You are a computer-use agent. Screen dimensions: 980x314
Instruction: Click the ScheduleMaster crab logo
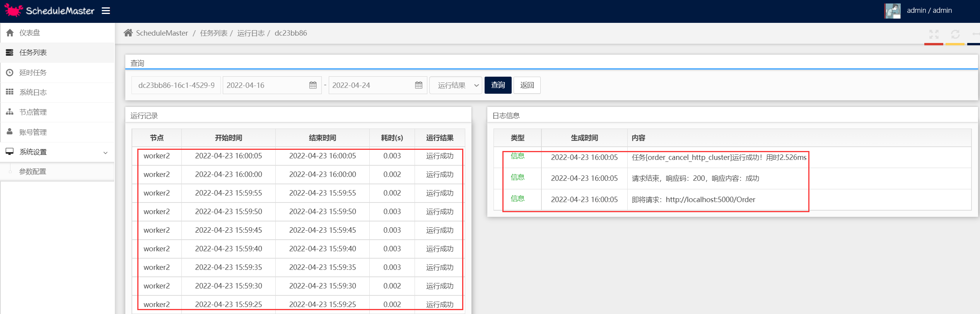pyautogui.click(x=13, y=10)
